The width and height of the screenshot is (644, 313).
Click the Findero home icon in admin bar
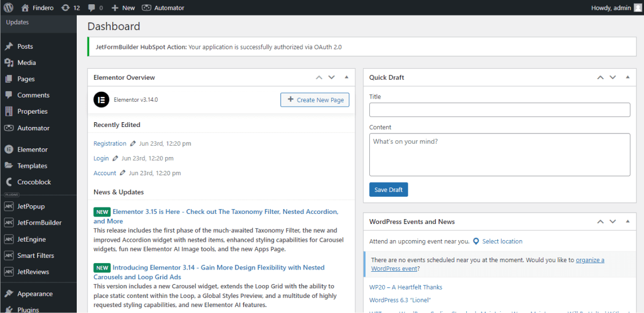point(25,8)
